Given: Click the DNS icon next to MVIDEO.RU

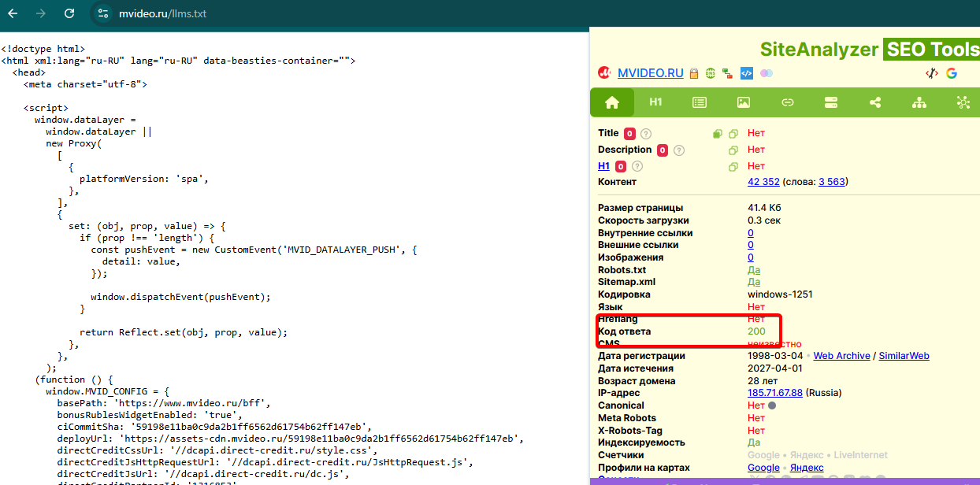Looking at the screenshot, I should click(x=711, y=73).
